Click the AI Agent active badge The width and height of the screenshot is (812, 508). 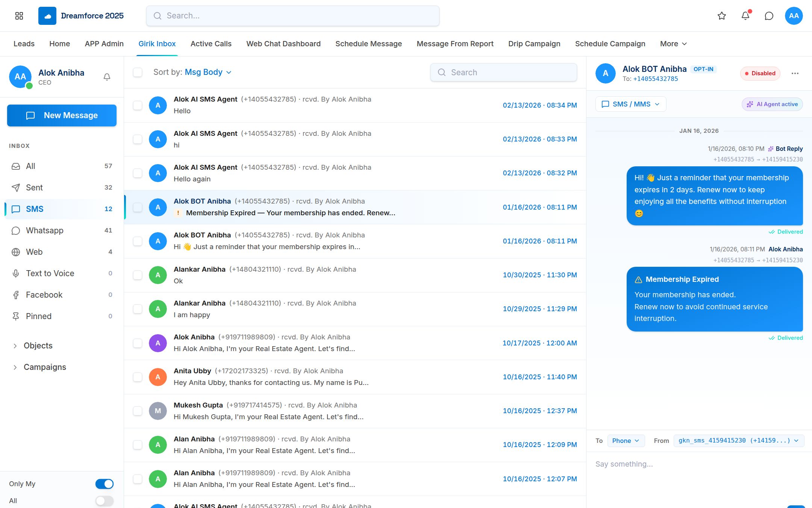[x=772, y=104]
